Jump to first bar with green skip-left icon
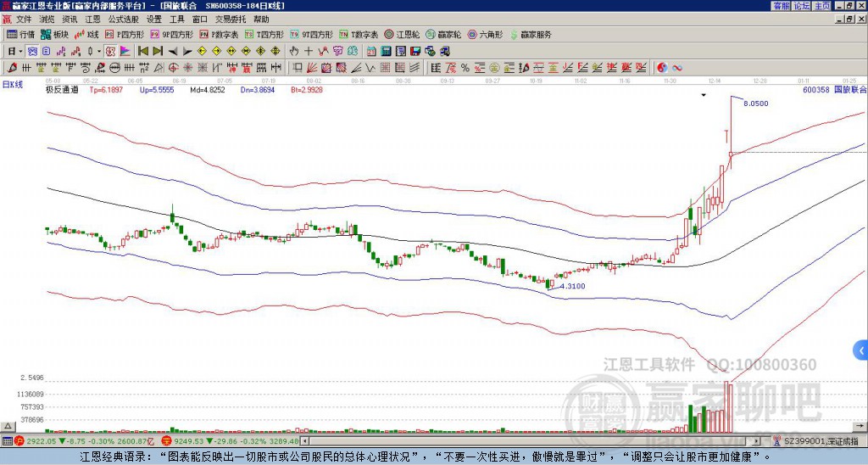 click(143, 52)
